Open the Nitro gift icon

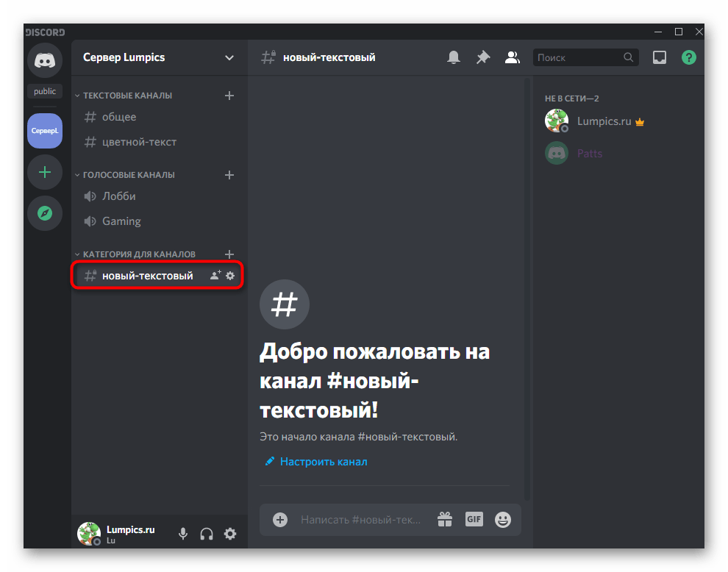tap(445, 520)
